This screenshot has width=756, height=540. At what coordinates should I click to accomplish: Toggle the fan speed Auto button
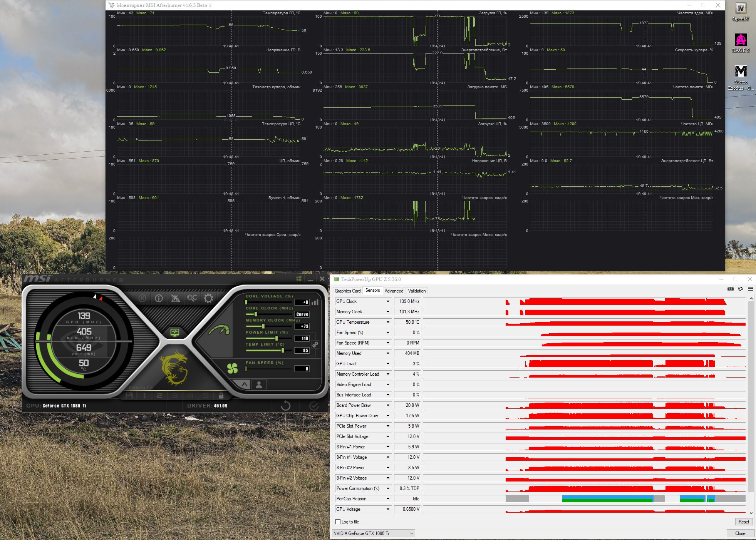245,384
